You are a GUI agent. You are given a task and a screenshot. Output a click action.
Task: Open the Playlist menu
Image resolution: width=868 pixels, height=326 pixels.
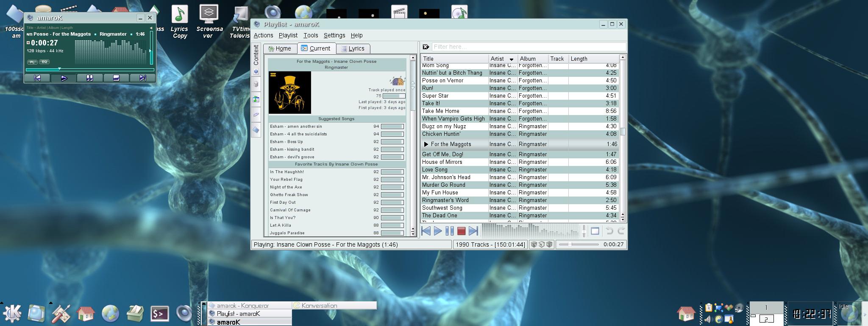point(288,35)
